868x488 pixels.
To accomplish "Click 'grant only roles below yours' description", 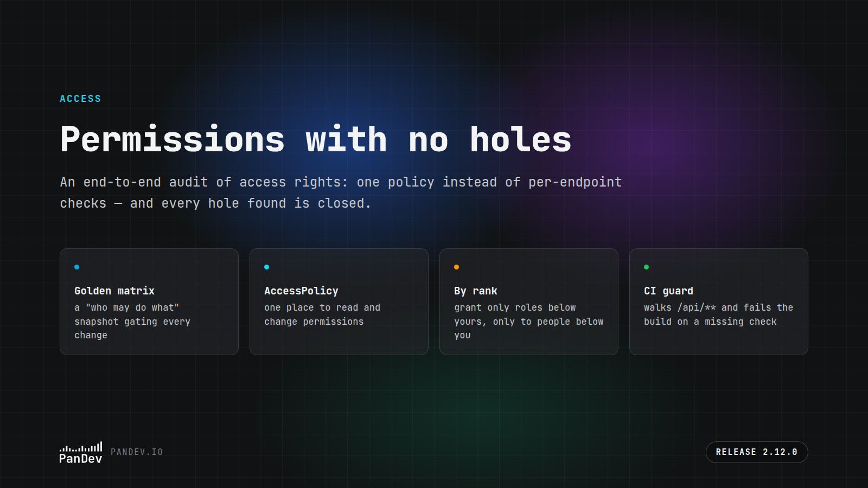I will pos(529,322).
